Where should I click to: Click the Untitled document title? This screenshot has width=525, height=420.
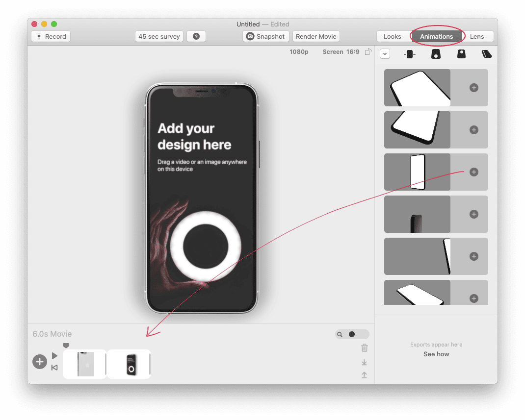point(248,24)
